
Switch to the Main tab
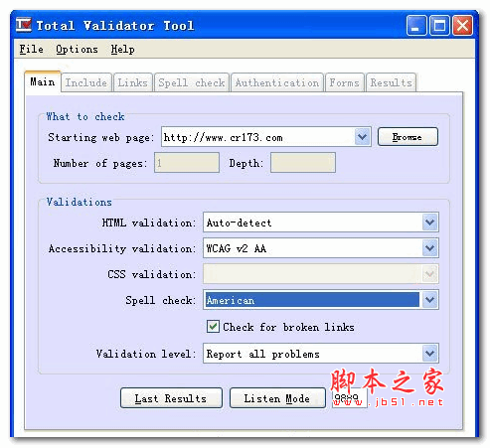(43, 81)
